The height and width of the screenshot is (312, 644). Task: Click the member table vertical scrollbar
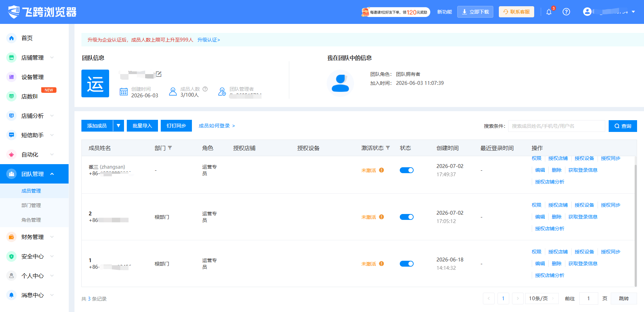click(x=635, y=222)
